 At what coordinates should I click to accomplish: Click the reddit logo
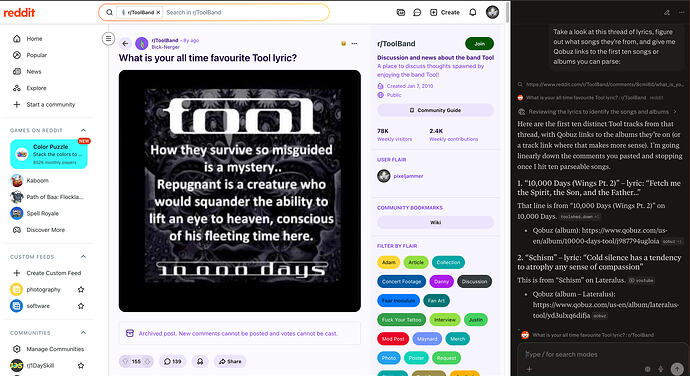tap(19, 12)
